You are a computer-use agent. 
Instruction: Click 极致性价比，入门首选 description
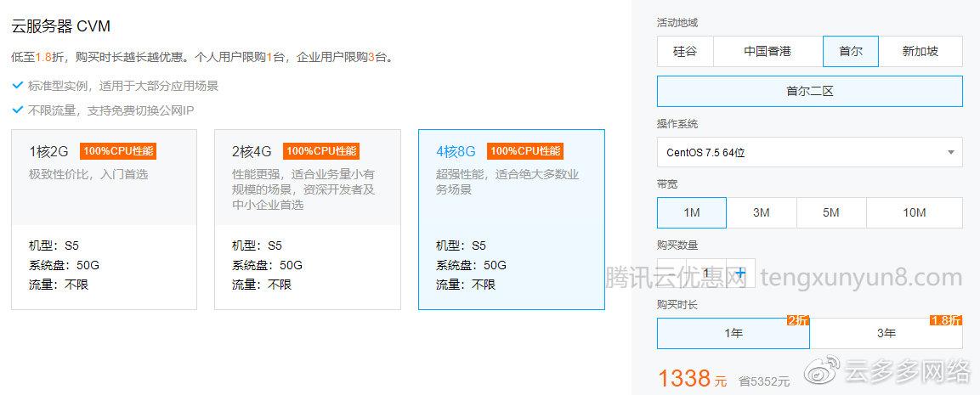(88, 174)
